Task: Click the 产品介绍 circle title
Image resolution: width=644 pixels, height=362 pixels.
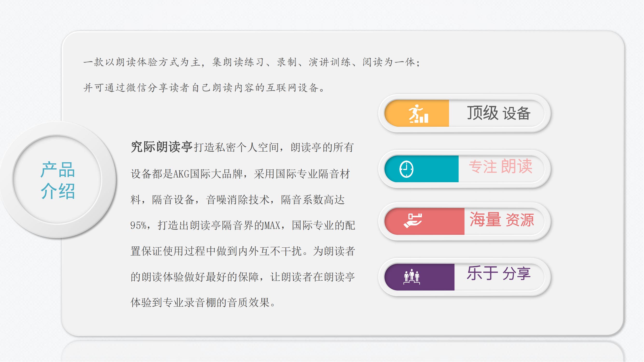Action: pyautogui.click(x=58, y=180)
